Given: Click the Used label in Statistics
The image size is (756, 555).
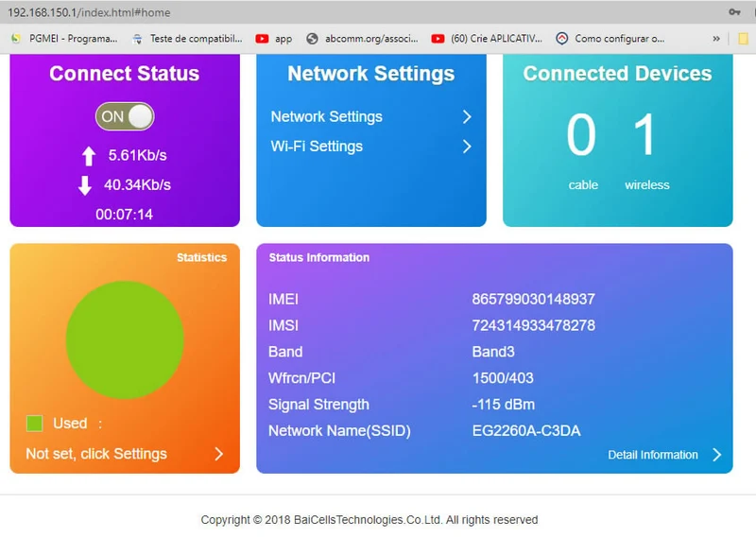Looking at the screenshot, I should click(x=70, y=424).
